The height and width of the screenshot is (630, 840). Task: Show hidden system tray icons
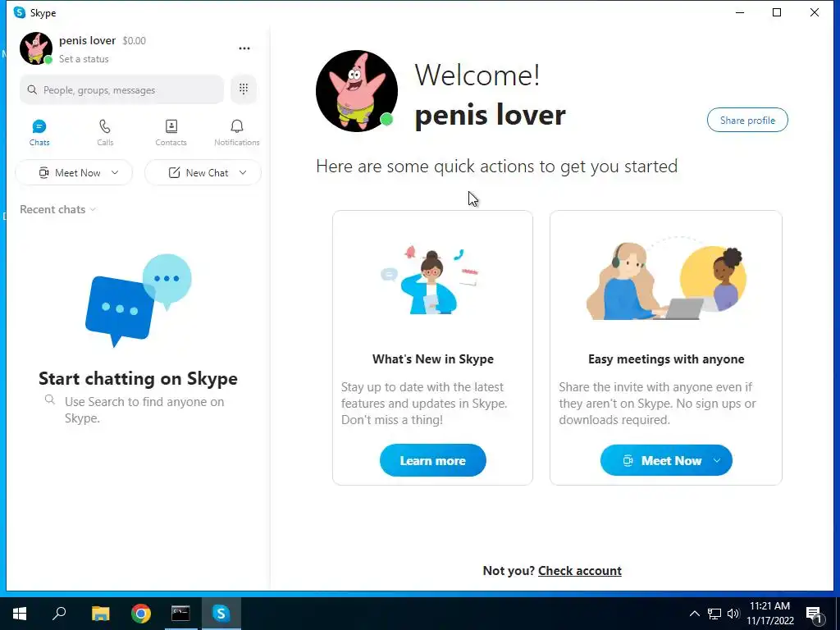click(x=694, y=614)
